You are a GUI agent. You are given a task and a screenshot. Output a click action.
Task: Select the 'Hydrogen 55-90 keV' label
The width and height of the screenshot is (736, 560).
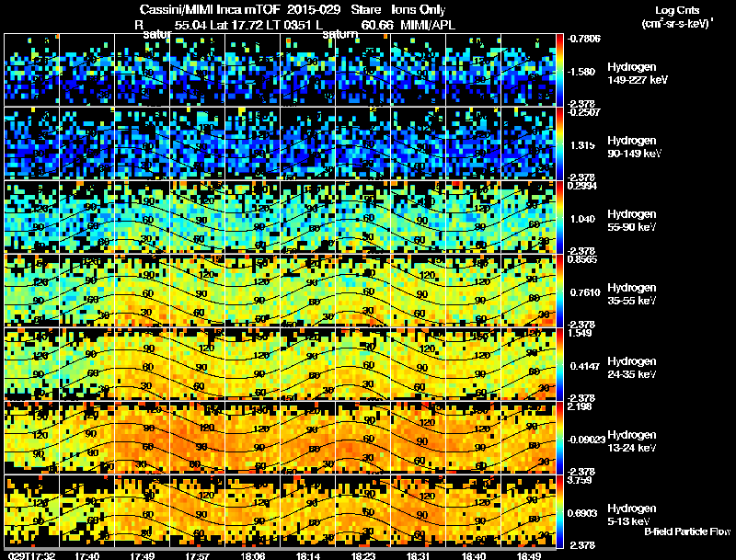[632, 221]
